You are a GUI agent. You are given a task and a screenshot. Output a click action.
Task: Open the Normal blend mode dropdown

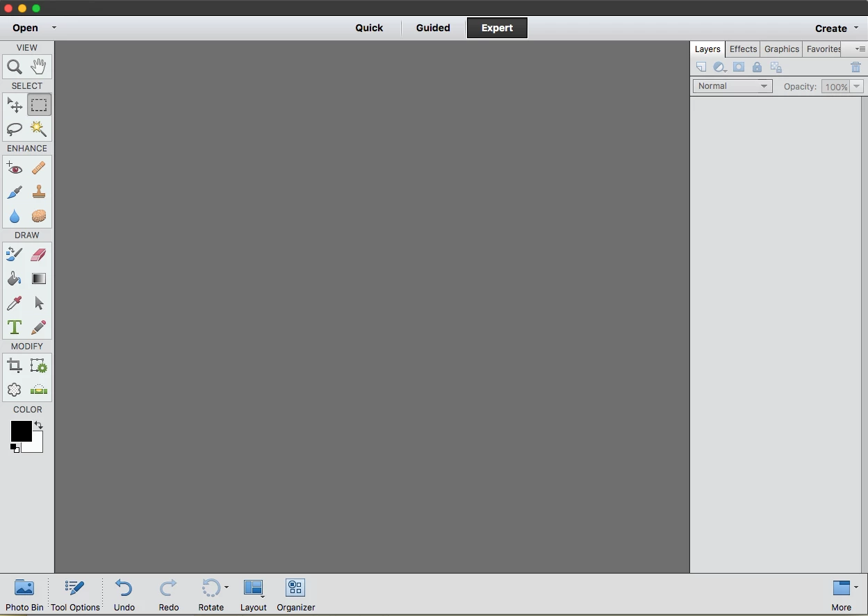(732, 86)
